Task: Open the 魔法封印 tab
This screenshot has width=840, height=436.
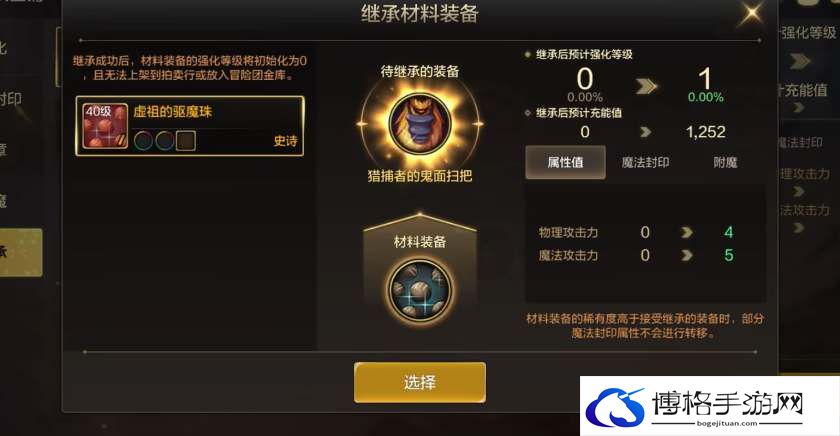Action: click(x=646, y=162)
